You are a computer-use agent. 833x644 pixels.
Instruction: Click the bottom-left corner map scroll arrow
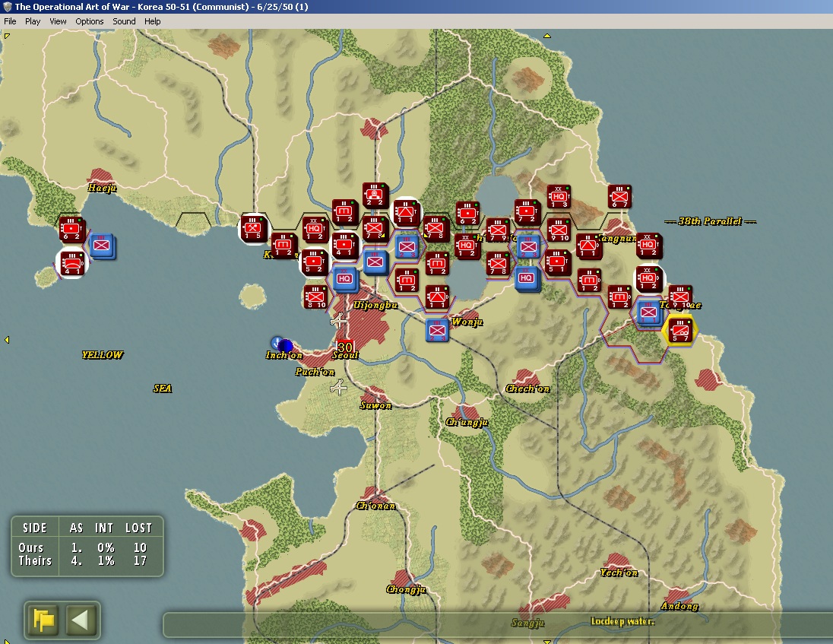pos(6,641)
